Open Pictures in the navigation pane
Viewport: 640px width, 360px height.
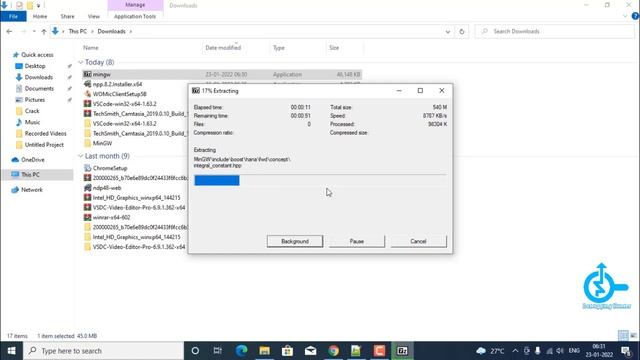pos(35,100)
